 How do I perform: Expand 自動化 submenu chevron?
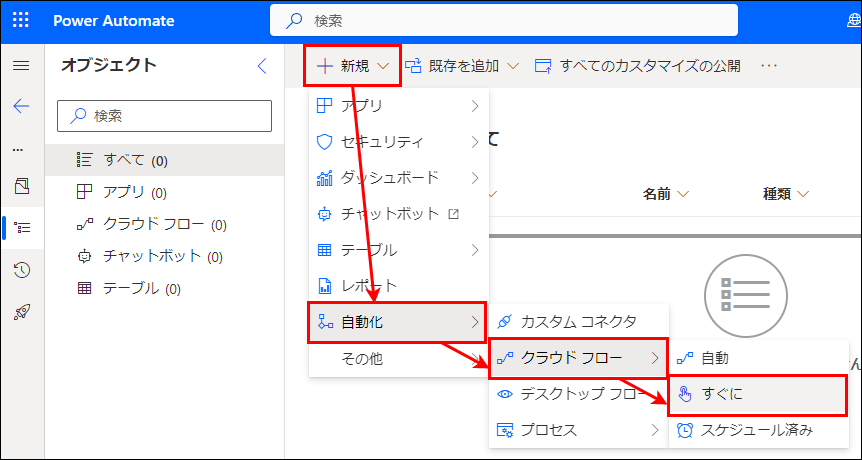pos(475,323)
